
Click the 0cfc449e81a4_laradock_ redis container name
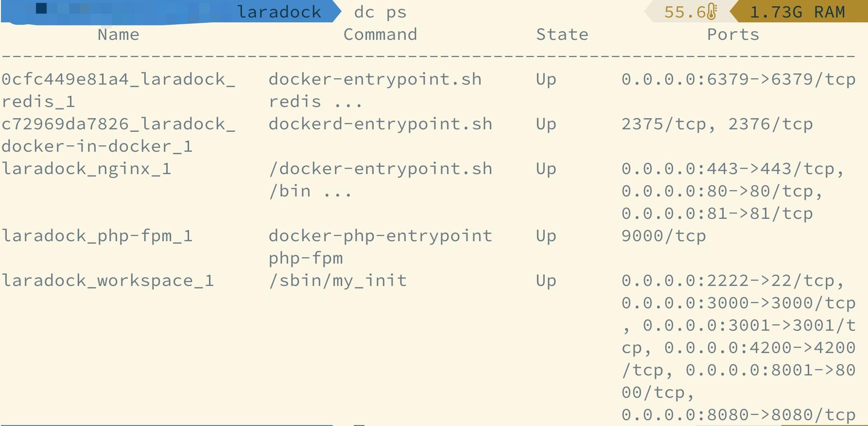coord(118,79)
